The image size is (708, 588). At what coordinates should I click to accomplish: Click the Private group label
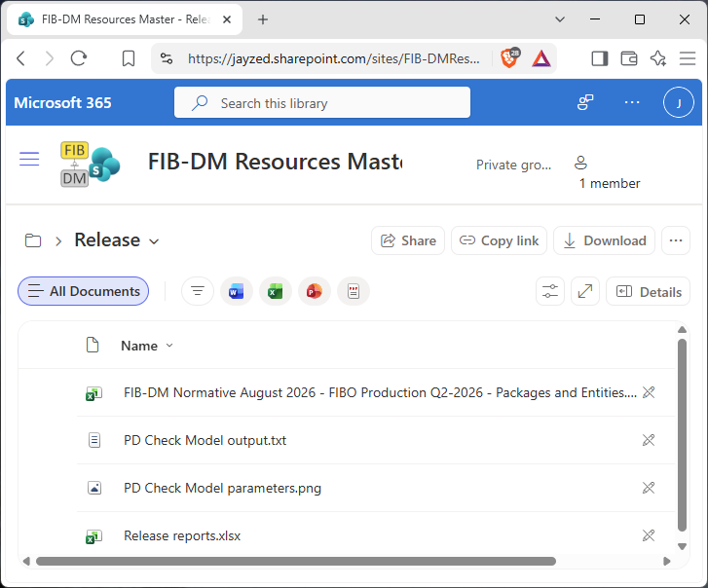[x=513, y=165]
